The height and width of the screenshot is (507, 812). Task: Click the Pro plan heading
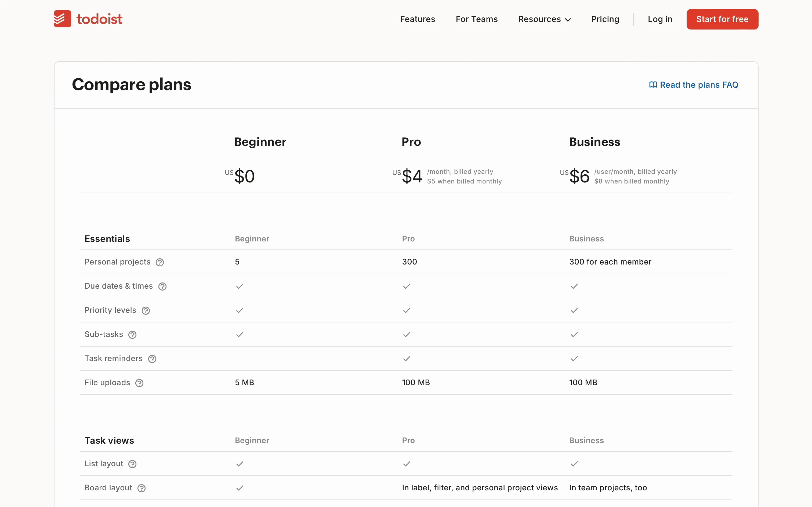tap(411, 142)
